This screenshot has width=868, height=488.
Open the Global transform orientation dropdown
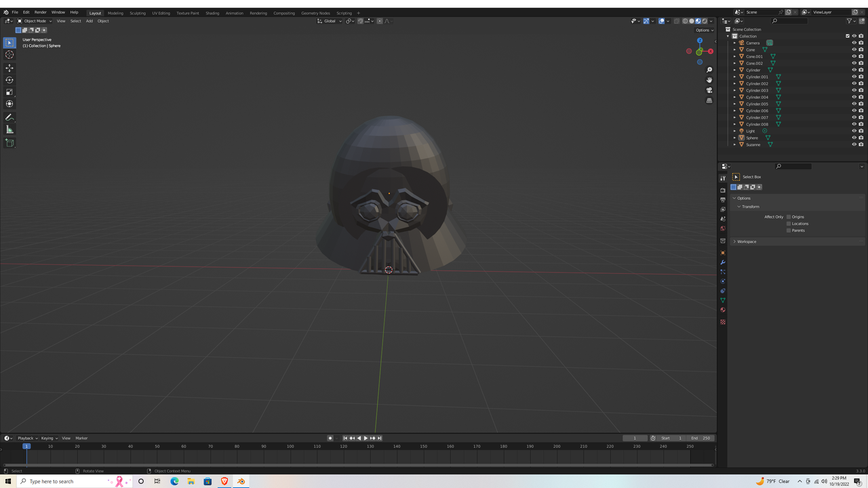tap(329, 21)
